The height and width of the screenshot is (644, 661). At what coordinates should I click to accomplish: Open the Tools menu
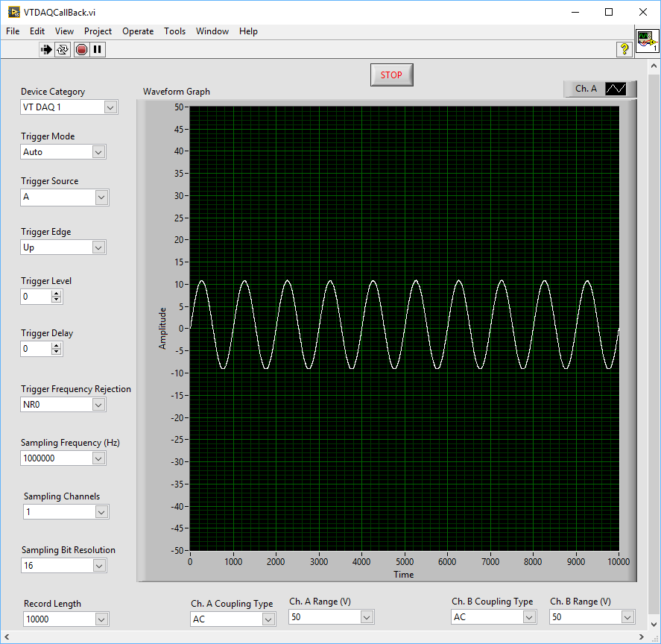point(174,31)
